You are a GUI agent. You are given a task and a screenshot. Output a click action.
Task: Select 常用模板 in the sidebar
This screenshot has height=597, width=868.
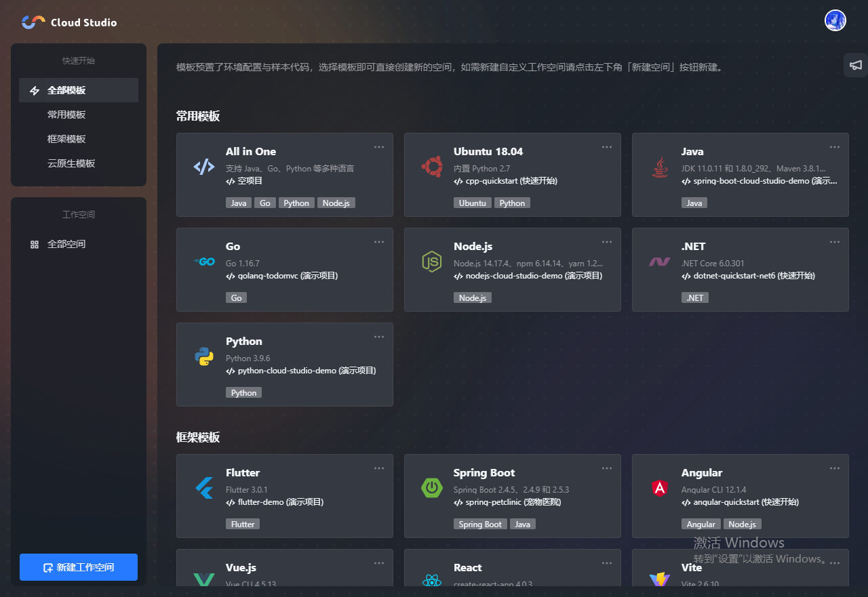coord(66,115)
